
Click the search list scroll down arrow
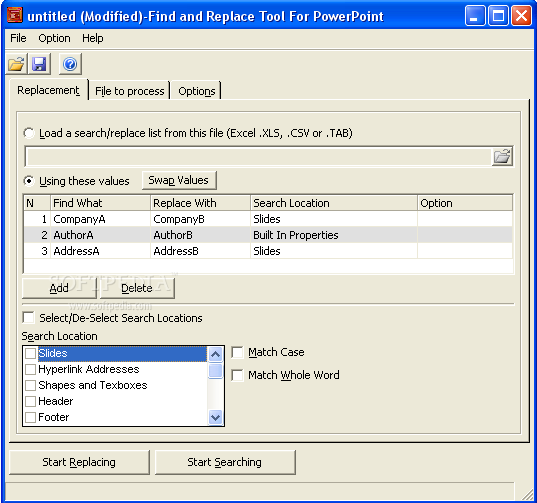215,417
